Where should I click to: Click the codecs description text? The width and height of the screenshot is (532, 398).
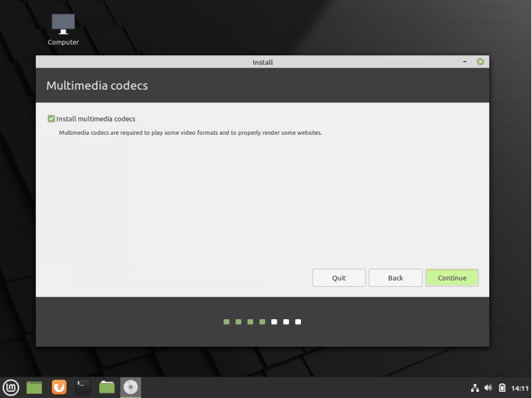coord(190,133)
